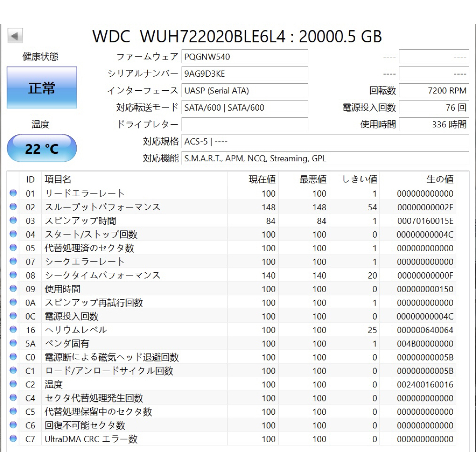The height and width of the screenshot is (476, 476).
Task: Click status orb for ID C2 温度 row
Action: [x=13, y=384]
